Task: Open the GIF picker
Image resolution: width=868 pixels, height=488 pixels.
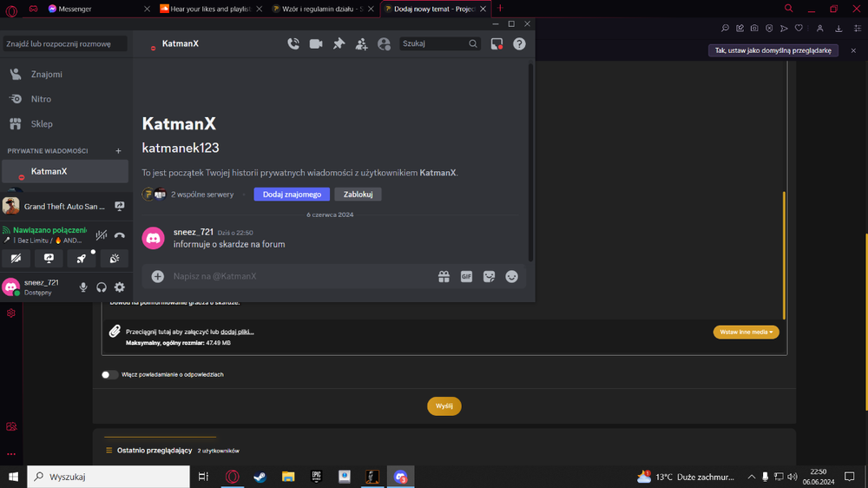Action: click(x=467, y=276)
